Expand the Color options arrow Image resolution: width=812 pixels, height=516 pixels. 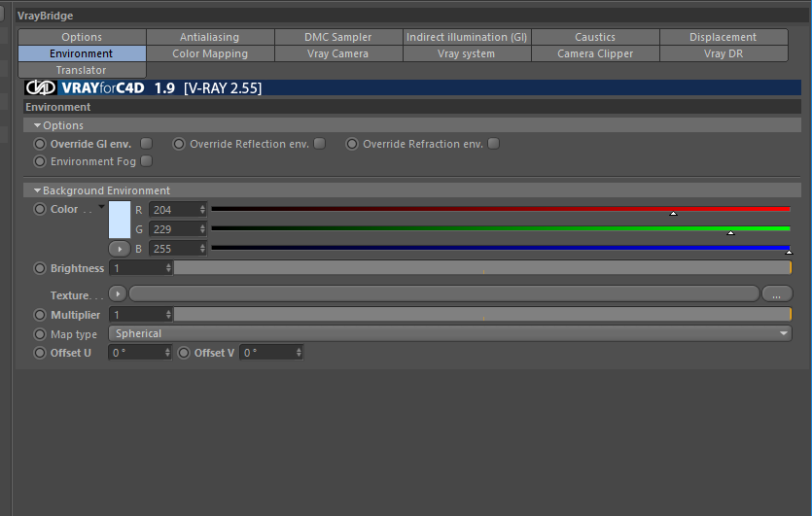[x=101, y=207]
